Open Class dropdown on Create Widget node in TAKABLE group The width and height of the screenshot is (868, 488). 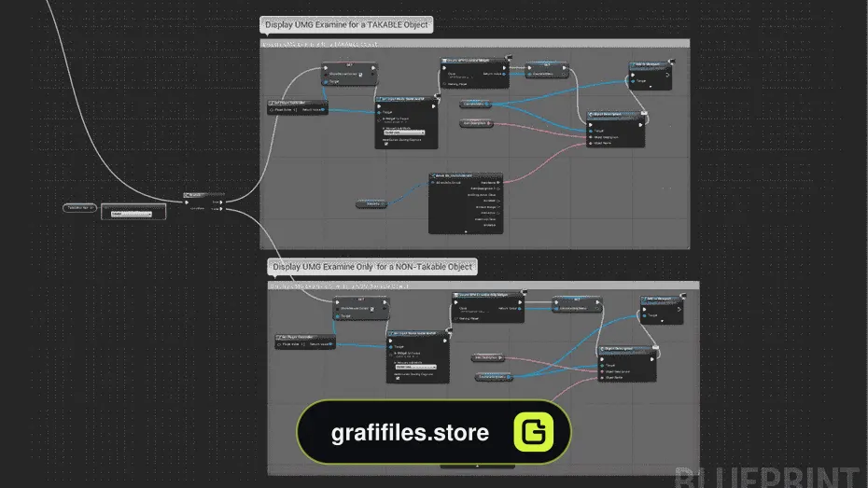[x=460, y=77]
